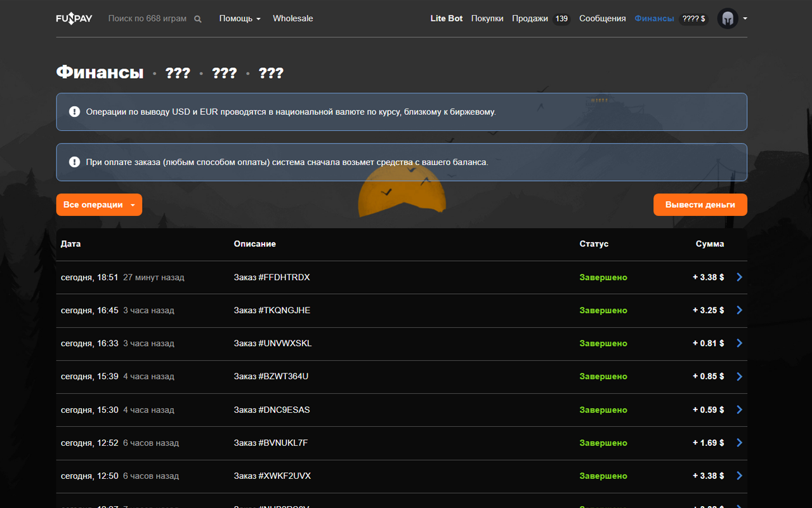Image resolution: width=812 pixels, height=508 pixels.
Task: Click the arrow next to order #UNVWXSKL
Action: (739, 344)
